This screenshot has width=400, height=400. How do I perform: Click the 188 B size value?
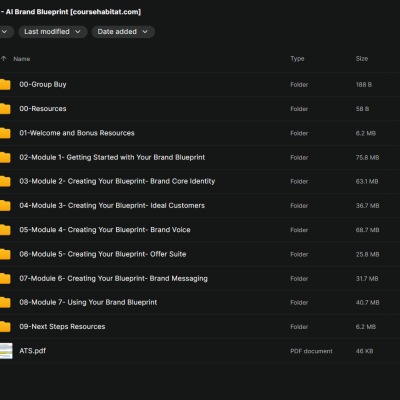pos(364,85)
